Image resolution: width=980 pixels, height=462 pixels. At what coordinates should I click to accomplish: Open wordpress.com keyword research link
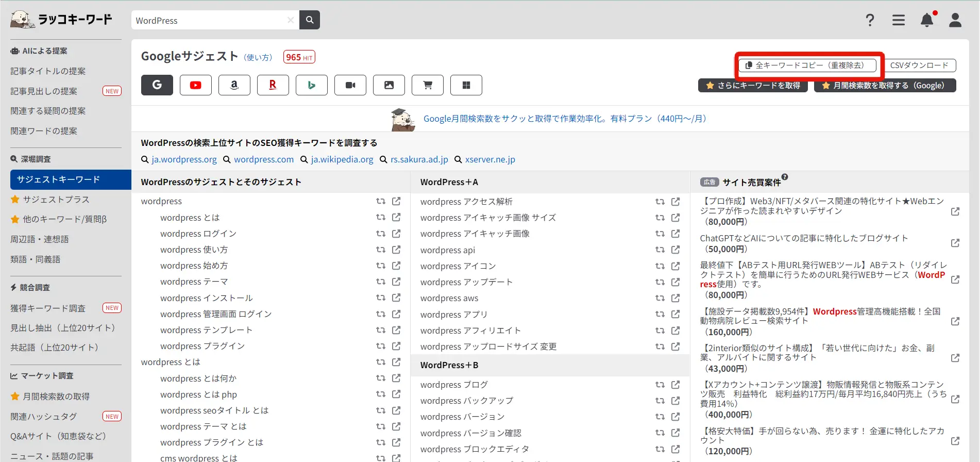click(x=264, y=159)
